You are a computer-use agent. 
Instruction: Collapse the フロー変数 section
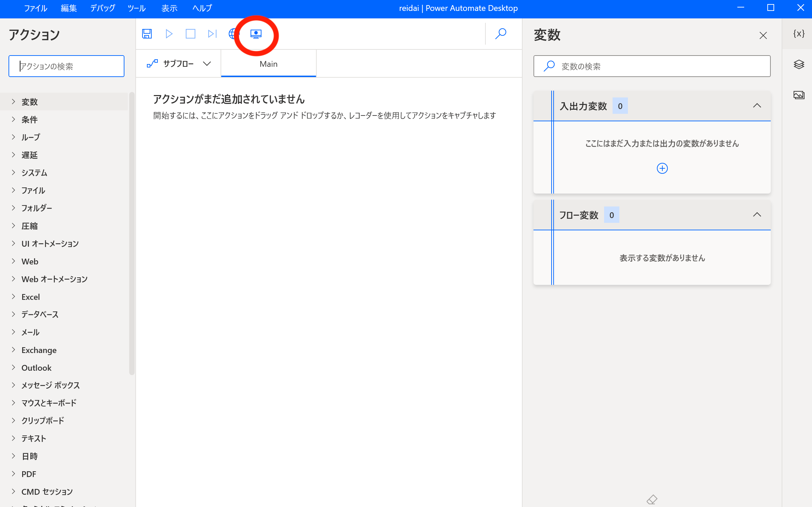757,215
